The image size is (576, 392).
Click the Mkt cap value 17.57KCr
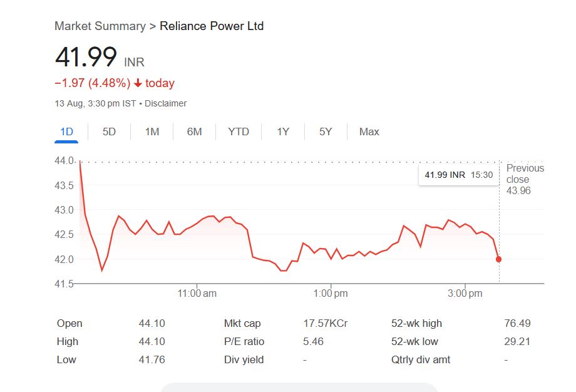326,323
